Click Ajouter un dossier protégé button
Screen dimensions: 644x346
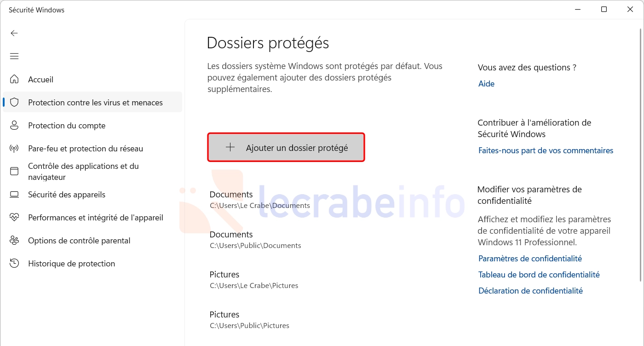[286, 148]
